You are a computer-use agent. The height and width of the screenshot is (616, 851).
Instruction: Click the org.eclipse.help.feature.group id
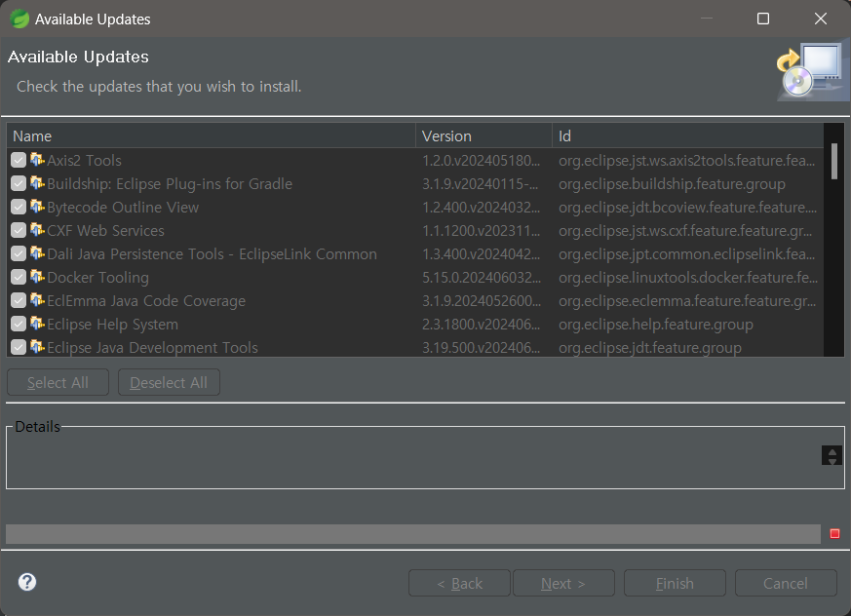click(x=656, y=324)
